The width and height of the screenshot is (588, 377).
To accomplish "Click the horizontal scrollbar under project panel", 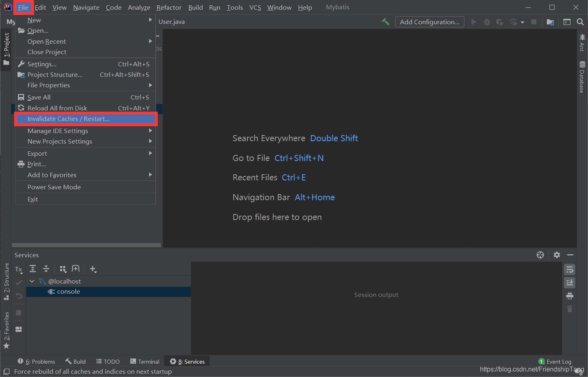I will [x=86, y=245].
